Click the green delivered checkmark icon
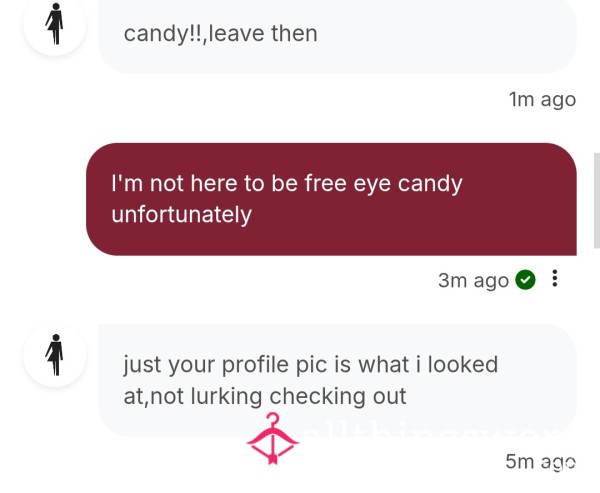 tap(525, 280)
